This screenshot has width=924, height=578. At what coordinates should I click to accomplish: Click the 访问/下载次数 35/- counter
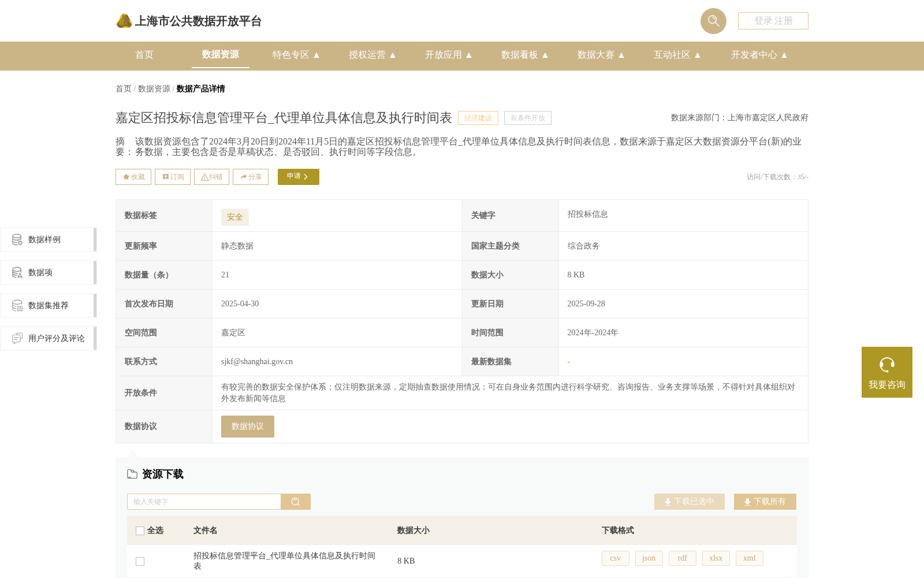777,177
